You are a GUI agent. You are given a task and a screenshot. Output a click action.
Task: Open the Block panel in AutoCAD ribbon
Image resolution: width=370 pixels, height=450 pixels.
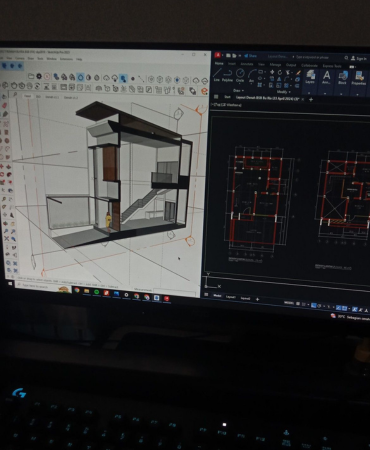click(x=342, y=78)
